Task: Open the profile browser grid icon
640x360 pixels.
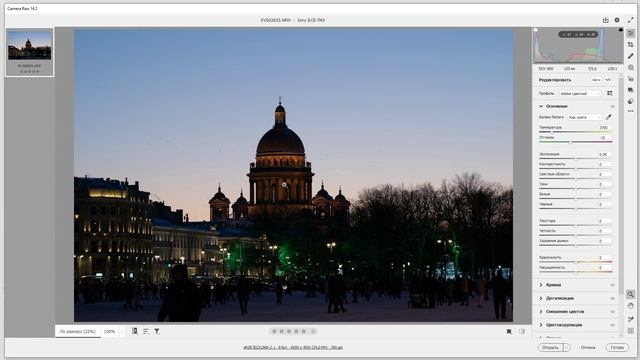Action: tap(609, 93)
